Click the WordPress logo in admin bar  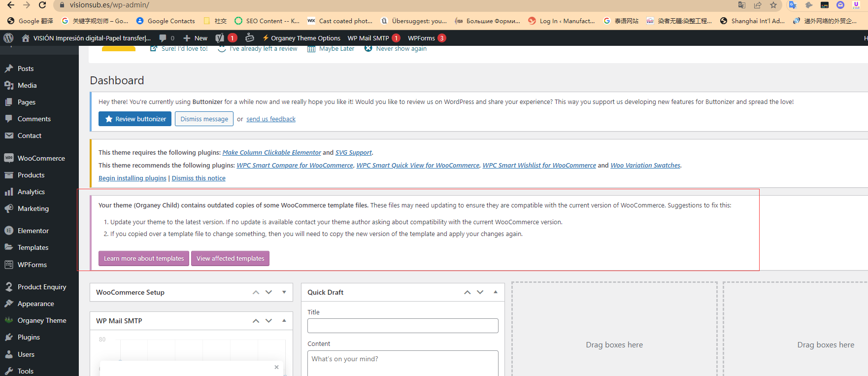tap(8, 38)
